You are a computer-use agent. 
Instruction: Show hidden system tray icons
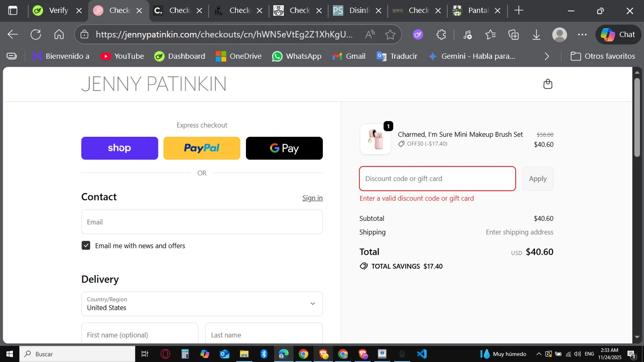[538, 354]
